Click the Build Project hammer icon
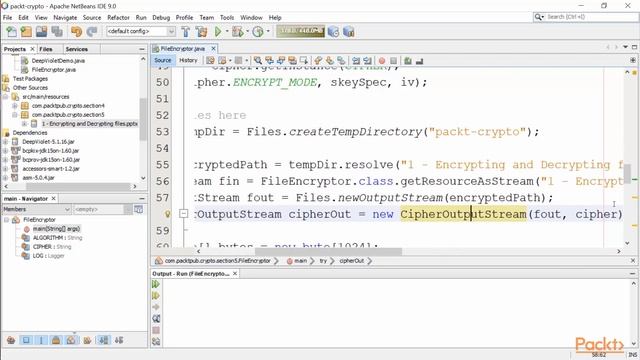Image resolution: width=640 pixels, height=360 pixels. coord(186,31)
